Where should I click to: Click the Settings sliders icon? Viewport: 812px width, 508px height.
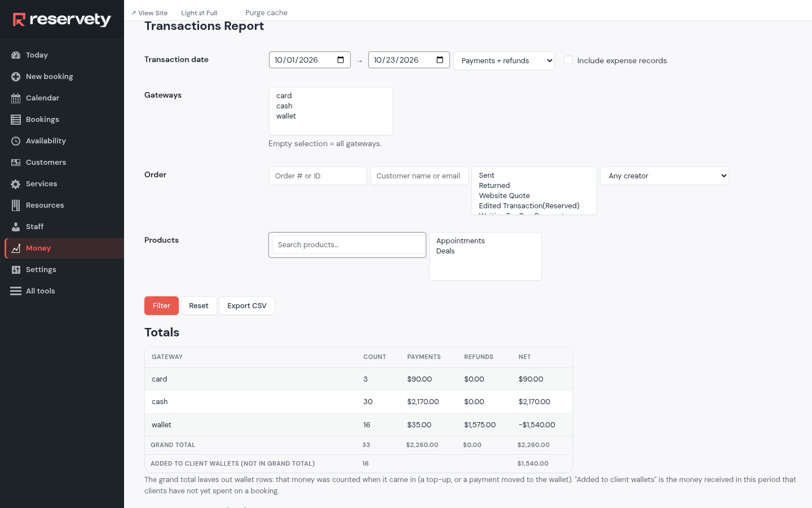[x=16, y=270]
